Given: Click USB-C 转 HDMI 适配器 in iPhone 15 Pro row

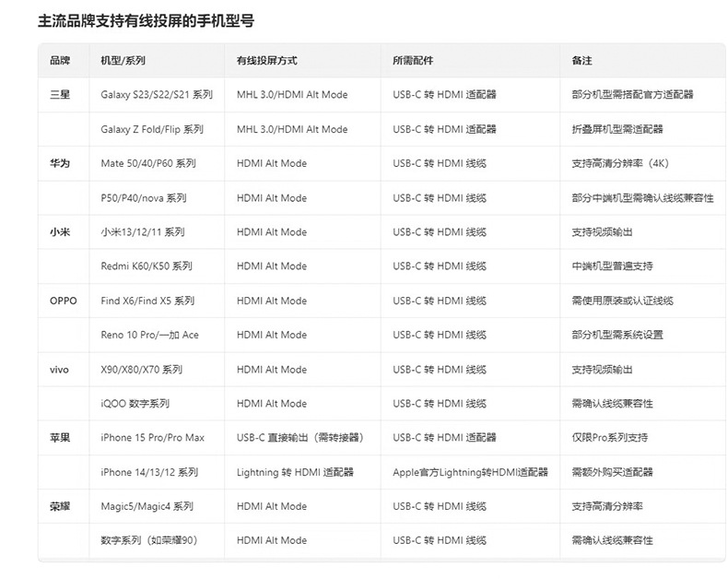Looking at the screenshot, I should pos(444,438).
